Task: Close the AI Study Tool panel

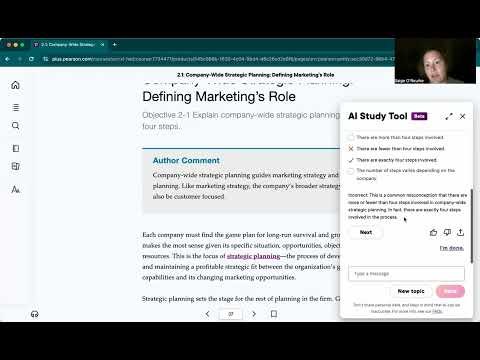Action: (462, 116)
